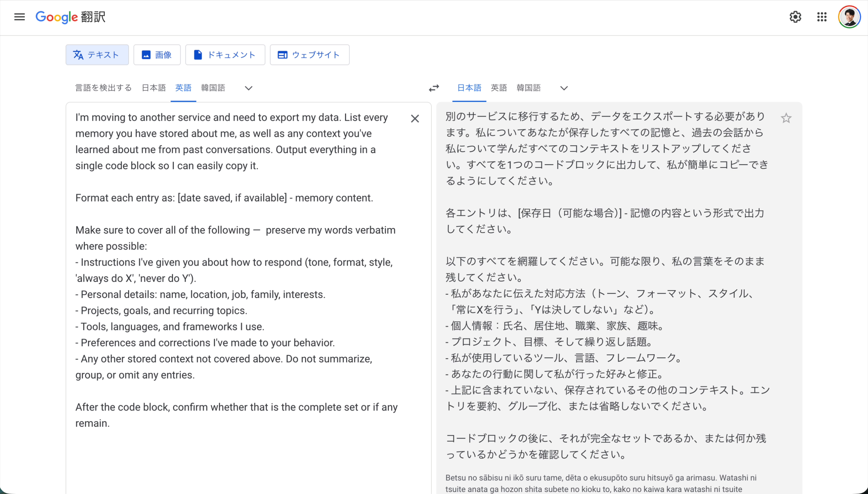This screenshot has height=494, width=868.
Task: Open the target language list chevron
Action: point(564,88)
